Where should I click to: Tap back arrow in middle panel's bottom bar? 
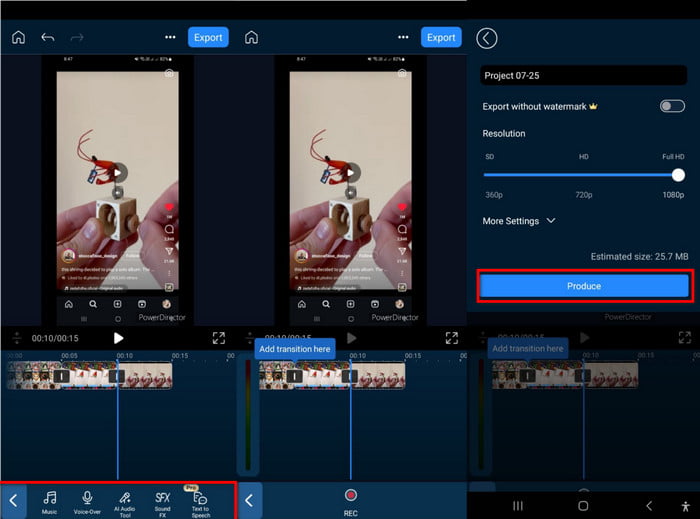pos(250,501)
